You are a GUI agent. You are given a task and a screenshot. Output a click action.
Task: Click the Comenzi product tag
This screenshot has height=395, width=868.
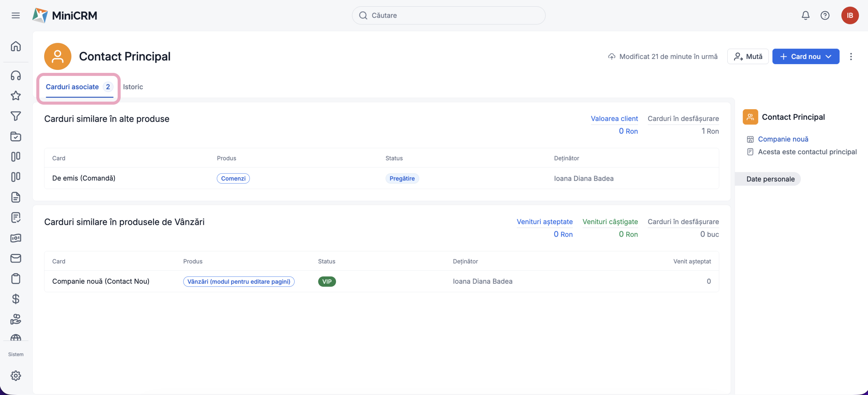tap(233, 178)
